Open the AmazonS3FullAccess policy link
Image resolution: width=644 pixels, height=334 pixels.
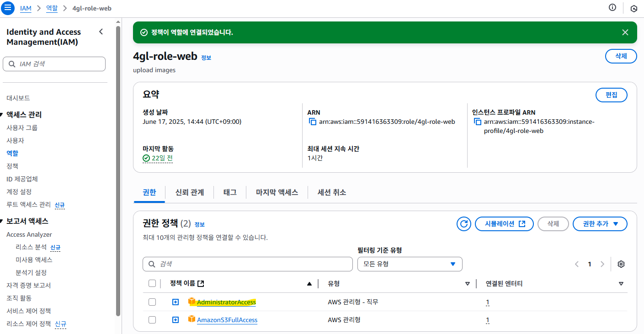[227, 320]
